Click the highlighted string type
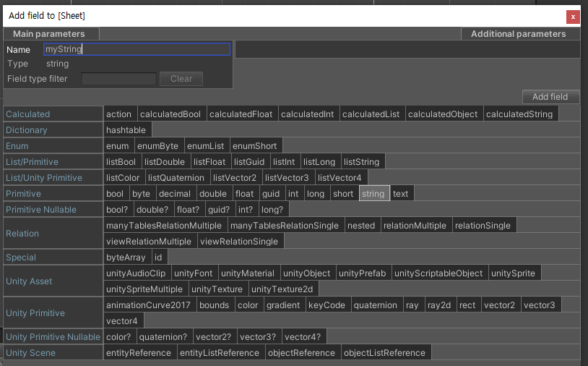This screenshot has height=366, width=588. (373, 194)
